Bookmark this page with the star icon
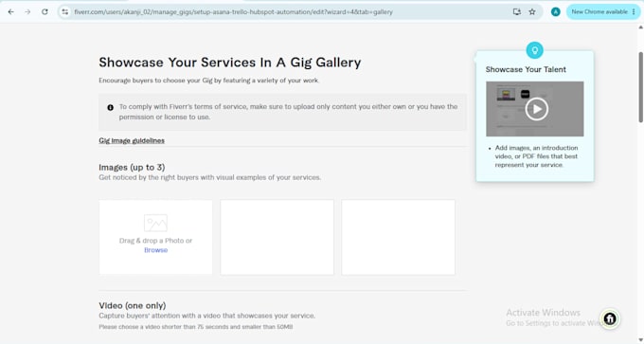The image size is (644, 344). coord(532,12)
